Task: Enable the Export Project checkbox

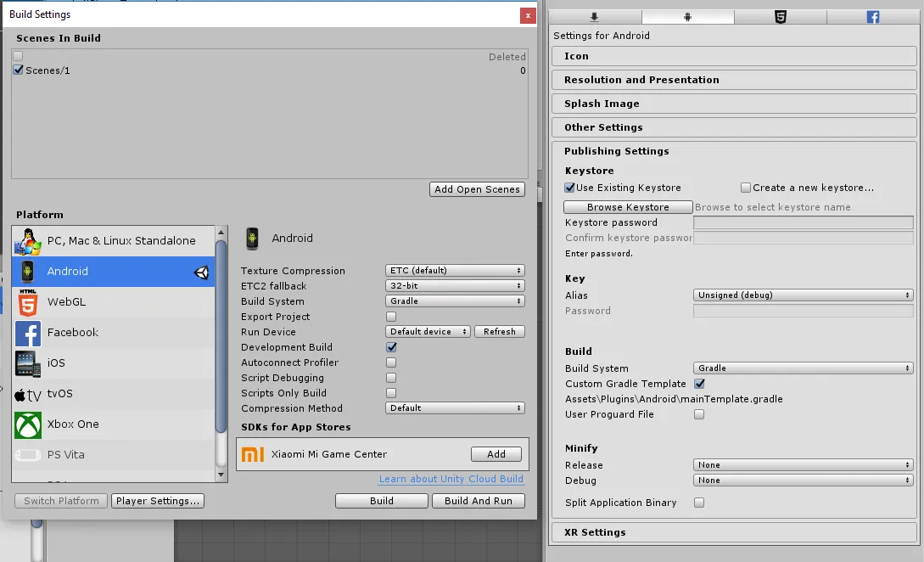Action: click(x=391, y=317)
